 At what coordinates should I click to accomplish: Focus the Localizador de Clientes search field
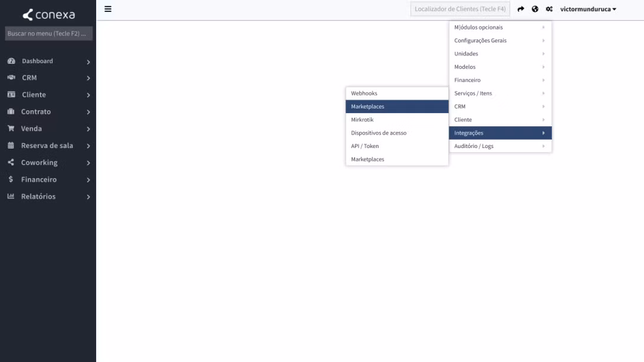(460, 9)
